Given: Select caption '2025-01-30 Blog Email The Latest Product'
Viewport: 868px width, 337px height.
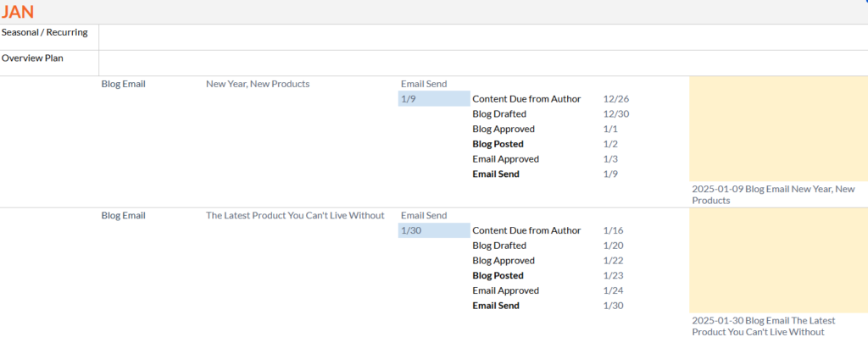Looking at the screenshot, I should click(x=764, y=327).
